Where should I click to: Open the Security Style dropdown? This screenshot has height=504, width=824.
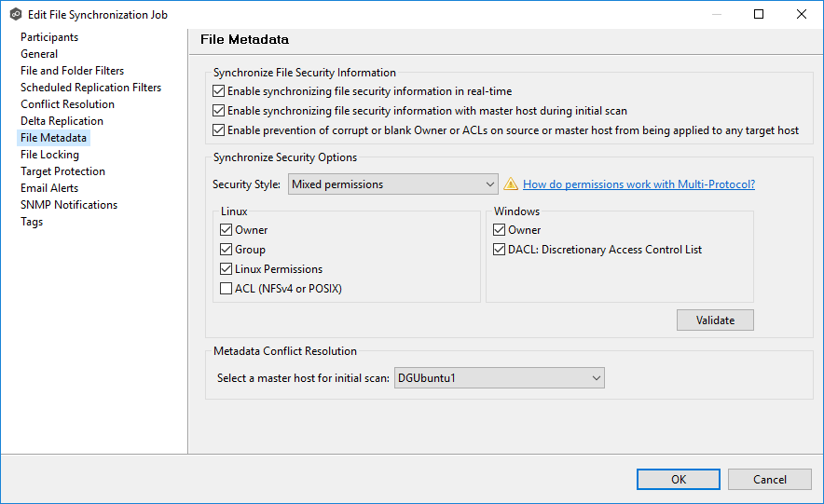pyautogui.click(x=392, y=184)
